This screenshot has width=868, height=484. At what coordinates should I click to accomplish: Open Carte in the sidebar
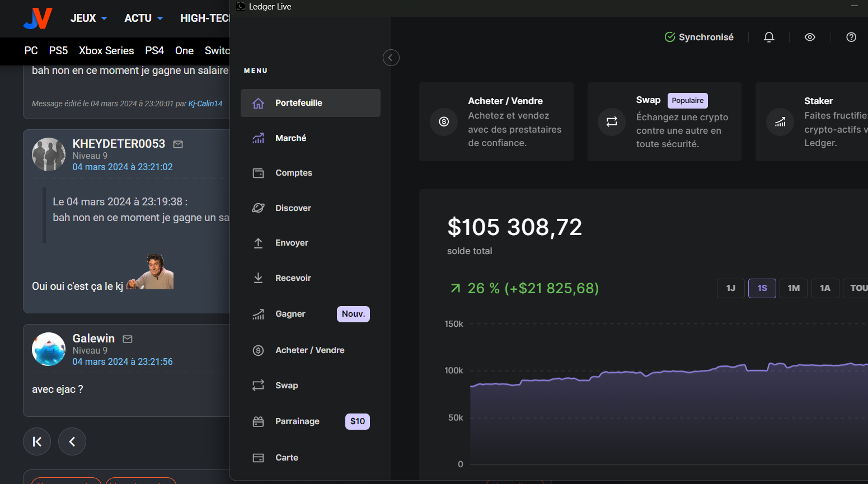point(311,458)
